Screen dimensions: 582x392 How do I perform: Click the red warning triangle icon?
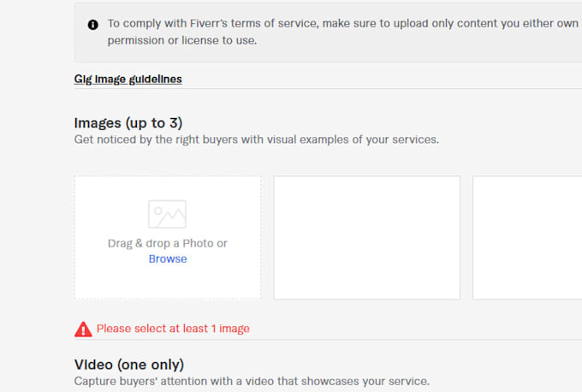[83, 329]
